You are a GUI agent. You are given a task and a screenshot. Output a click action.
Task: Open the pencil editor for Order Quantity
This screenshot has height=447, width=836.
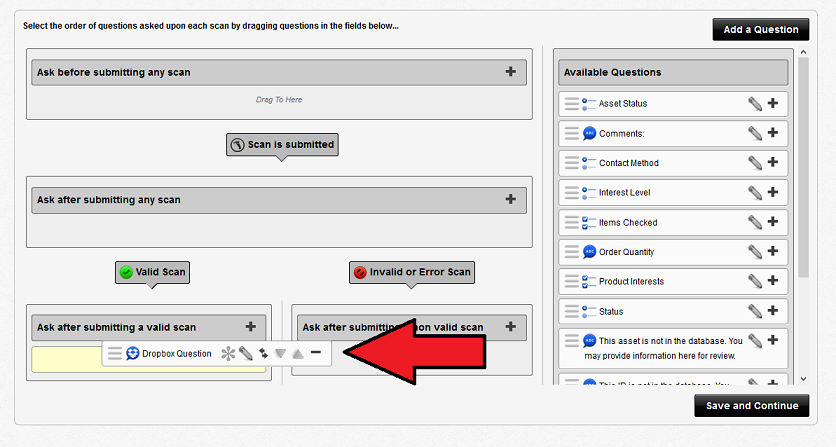[x=754, y=251]
